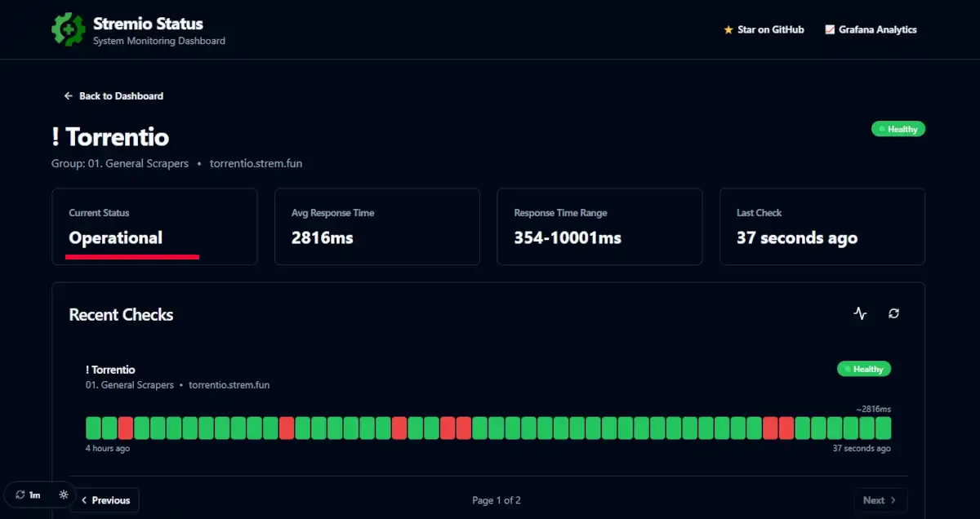
Task: Click the refresh icon in Recent Checks
Action: [894, 313]
